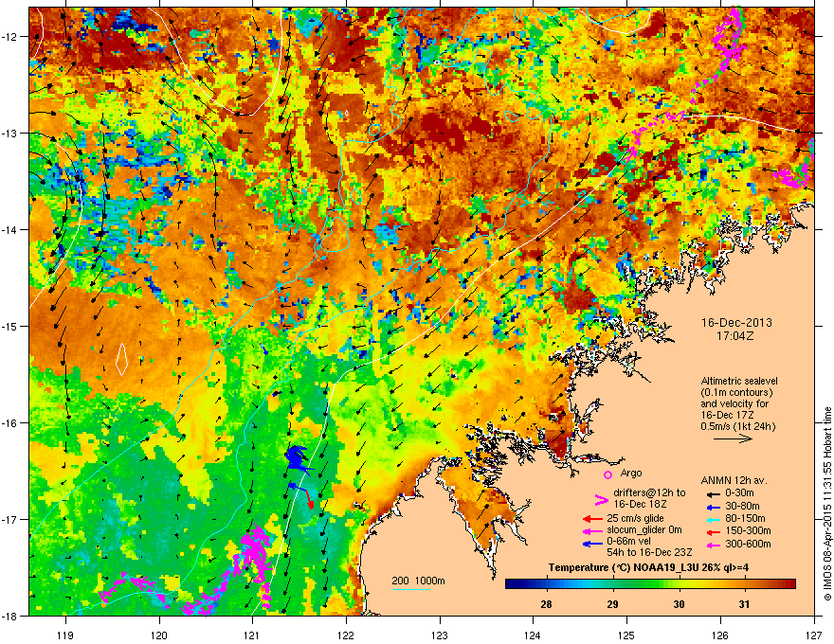Click the magenta drifters arrowhead legend symbol

(601, 499)
